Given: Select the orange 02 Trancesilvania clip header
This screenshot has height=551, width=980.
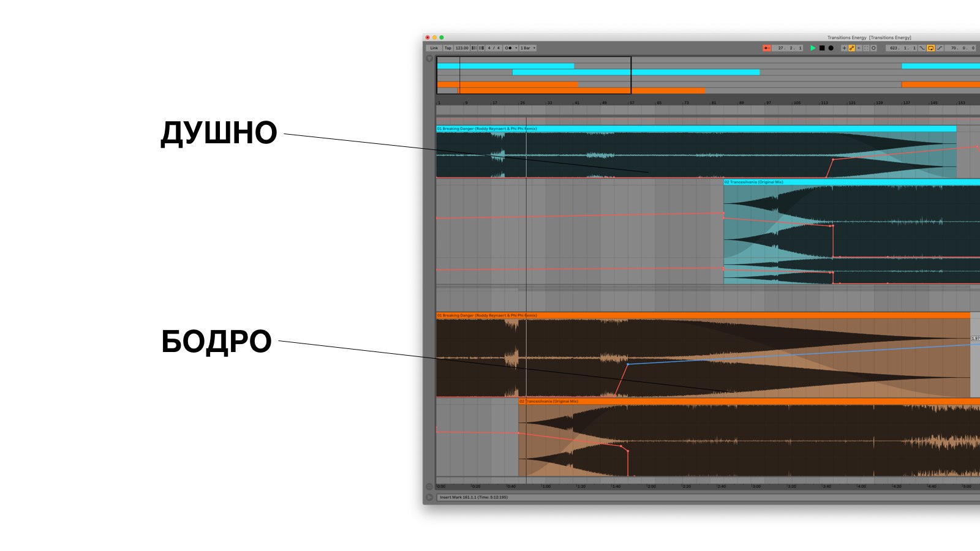Looking at the screenshot, I should click(x=749, y=401).
